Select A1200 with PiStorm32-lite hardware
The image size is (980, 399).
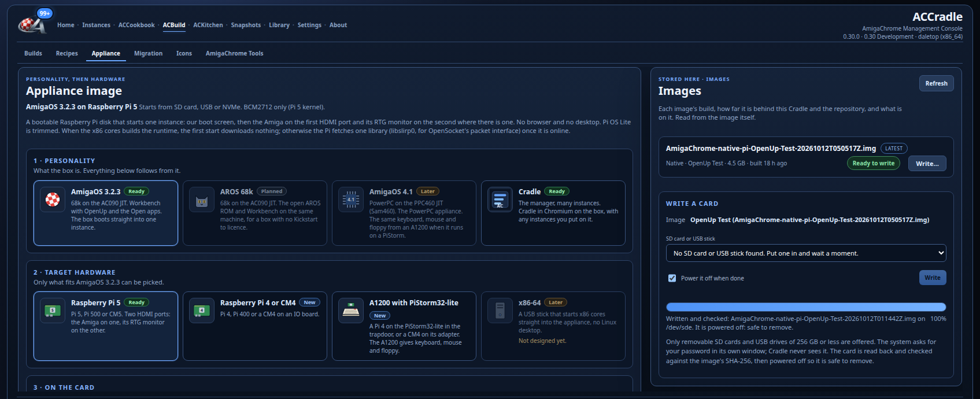(x=404, y=326)
